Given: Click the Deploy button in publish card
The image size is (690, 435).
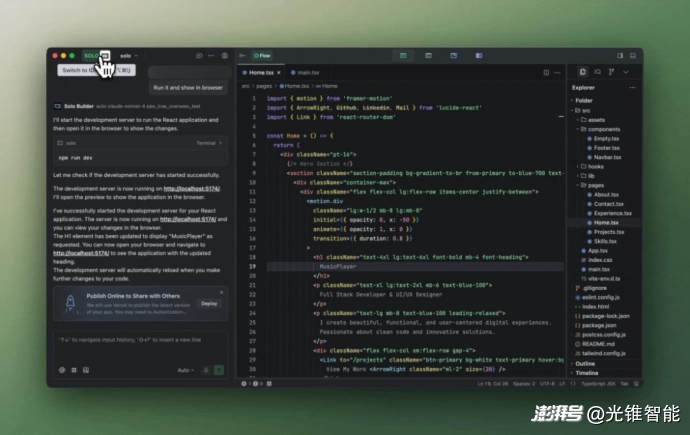Looking at the screenshot, I should pos(209,302).
